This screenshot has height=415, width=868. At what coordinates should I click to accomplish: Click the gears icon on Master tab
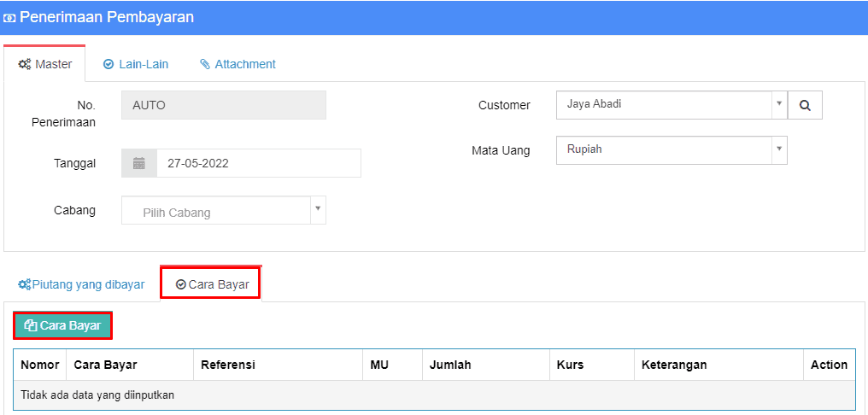(25, 64)
